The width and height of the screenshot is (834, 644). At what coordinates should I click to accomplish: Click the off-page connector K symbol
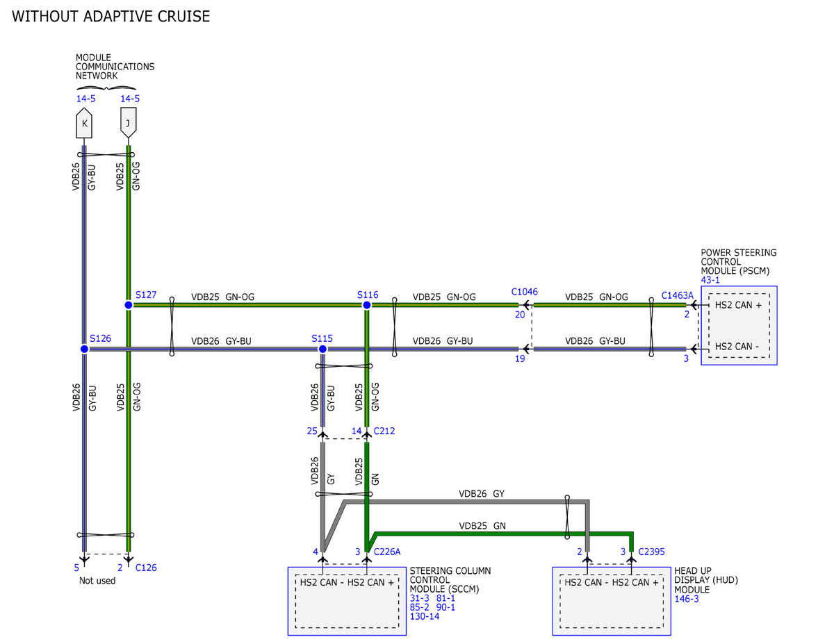[x=84, y=122]
